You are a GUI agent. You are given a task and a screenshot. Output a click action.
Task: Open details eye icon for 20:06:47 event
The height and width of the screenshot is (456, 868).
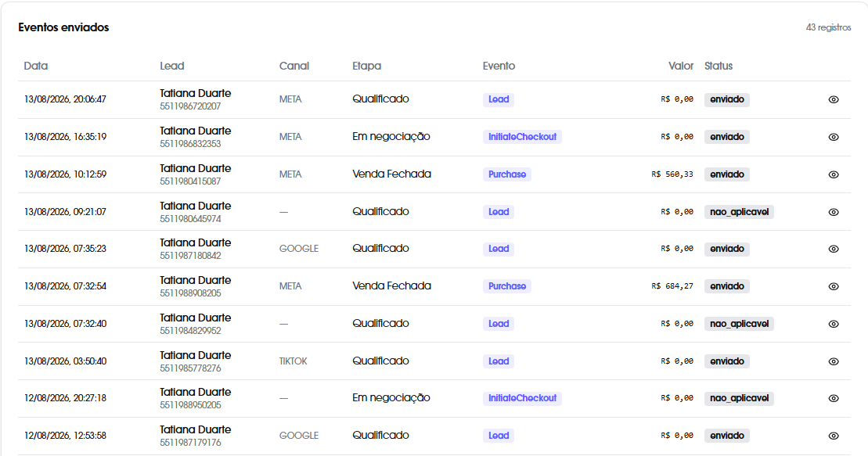[833, 99]
